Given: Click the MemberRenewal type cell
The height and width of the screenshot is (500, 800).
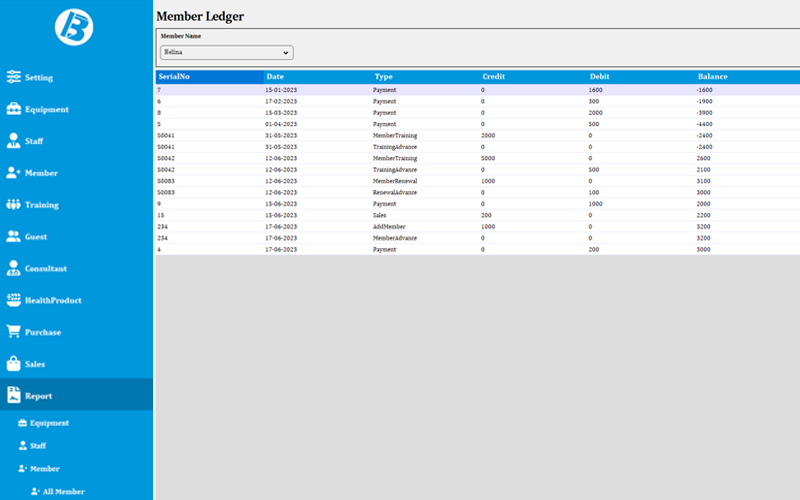Looking at the screenshot, I should click(x=395, y=181).
